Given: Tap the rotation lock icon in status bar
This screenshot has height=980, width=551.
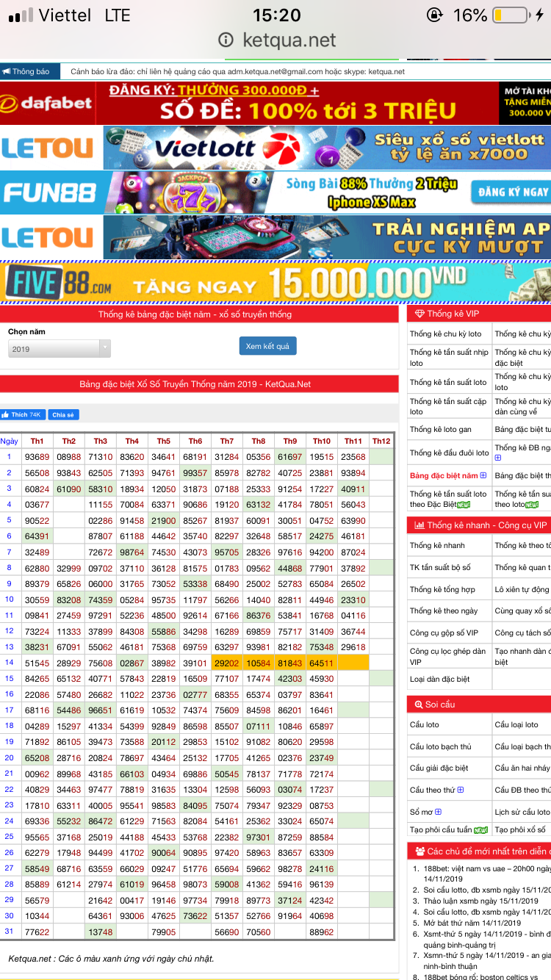Looking at the screenshot, I should click(434, 15).
